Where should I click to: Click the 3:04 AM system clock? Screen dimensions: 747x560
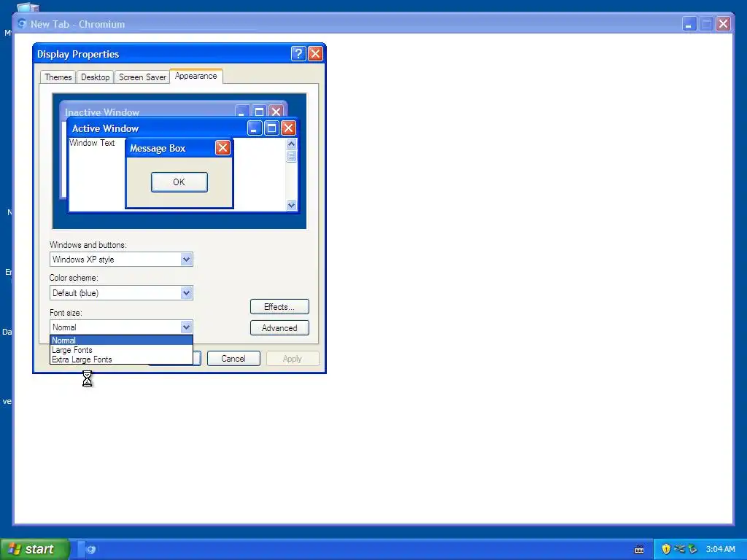tap(720, 549)
